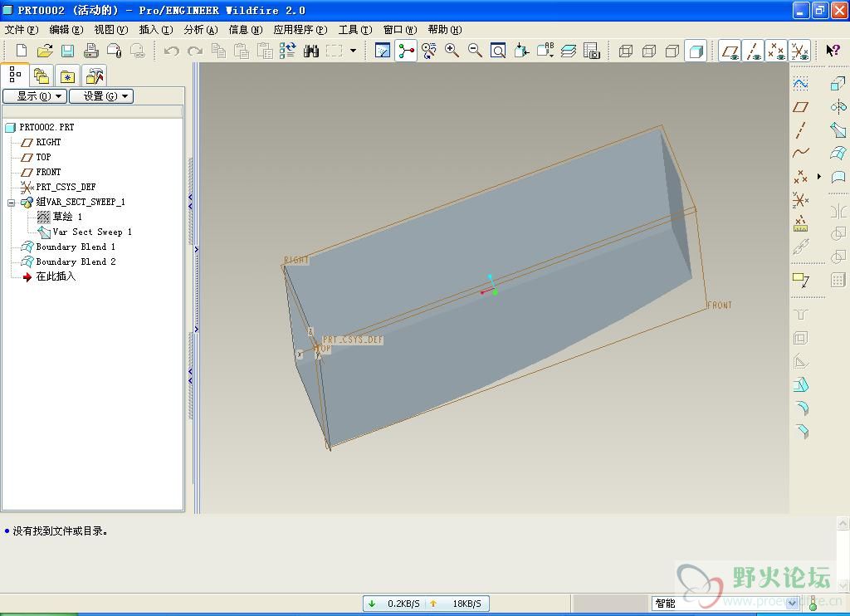Launch the Extrude tool
This screenshot has width=850, height=616.
pos(838,84)
